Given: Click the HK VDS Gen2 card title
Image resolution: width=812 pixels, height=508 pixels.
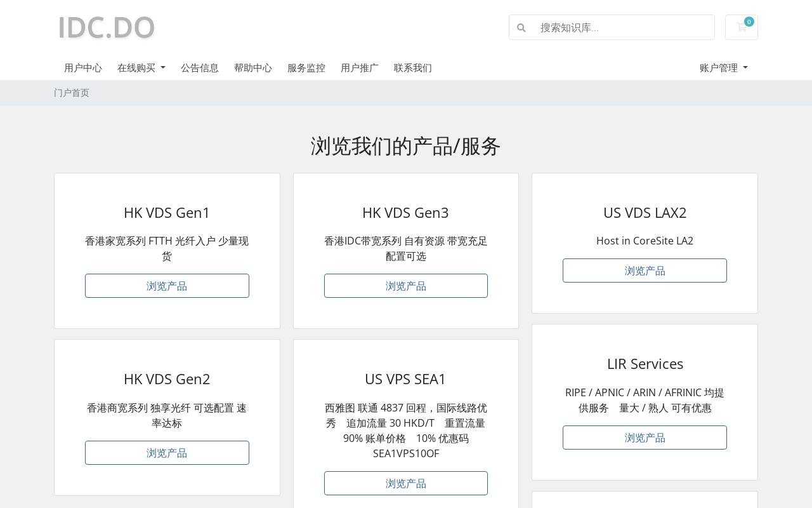Looking at the screenshot, I should (x=167, y=379).
